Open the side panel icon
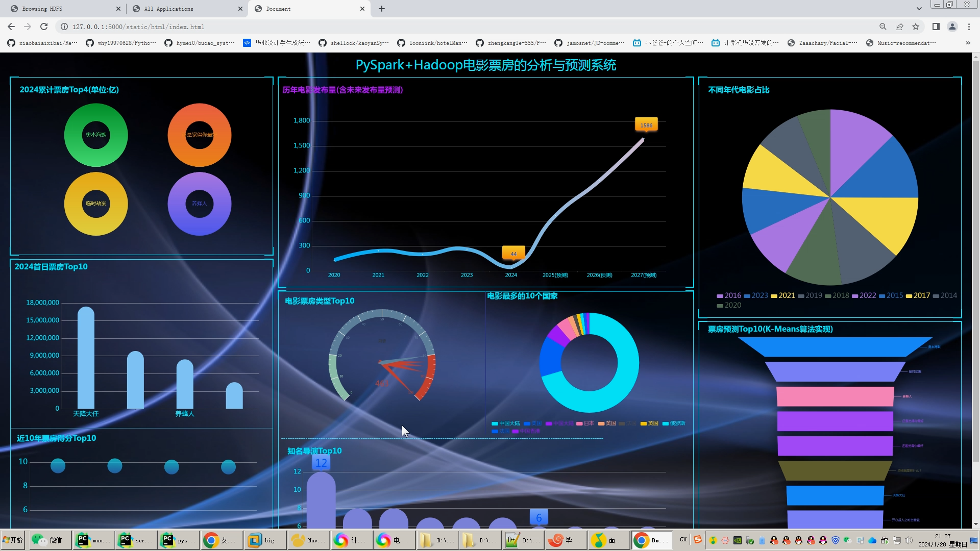Image resolution: width=980 pixels, height=551 pixels. 936,27
